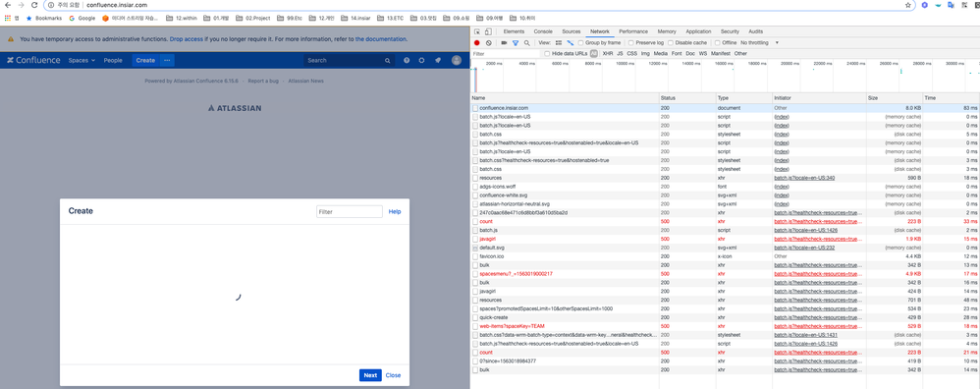Sort network table by Name column

(565, 98)
